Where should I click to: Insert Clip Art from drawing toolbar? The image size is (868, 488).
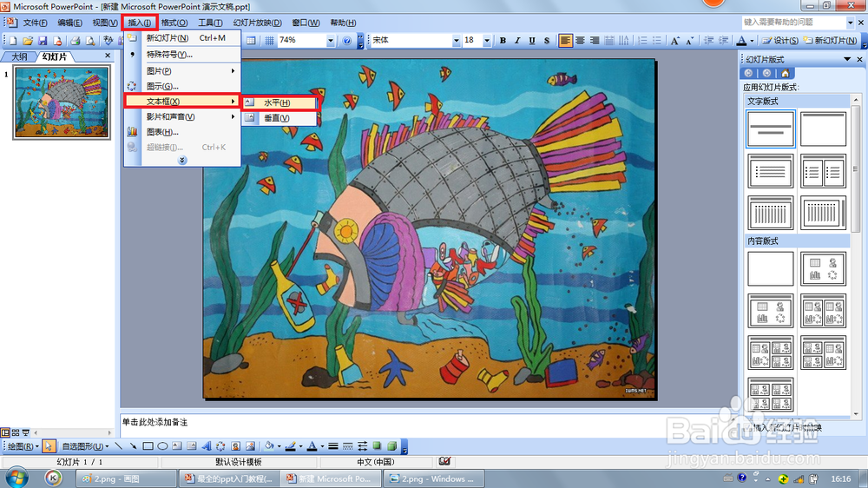tap(236, 446)
